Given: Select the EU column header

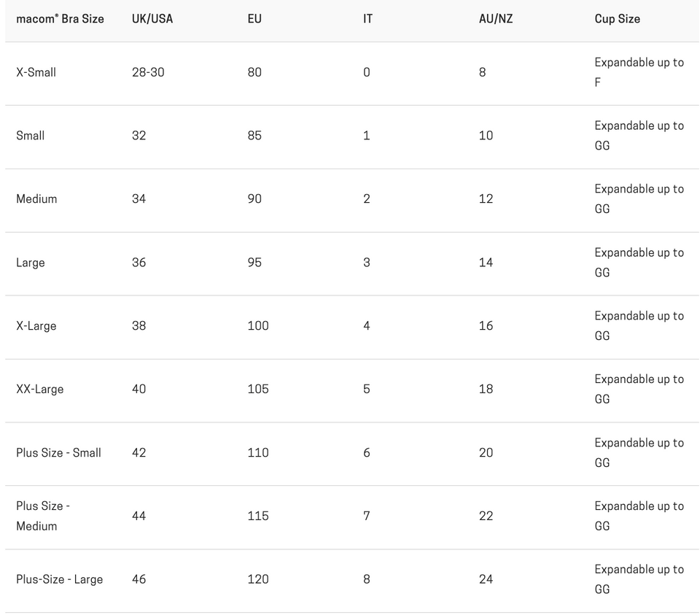Looking at the screenshot, I should [x=254, y=19].
